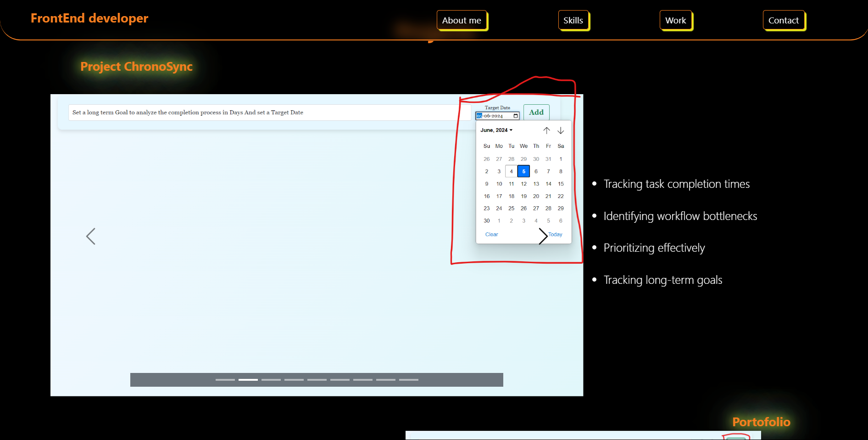Pick June 12 in the calendar

click(523, 184)
